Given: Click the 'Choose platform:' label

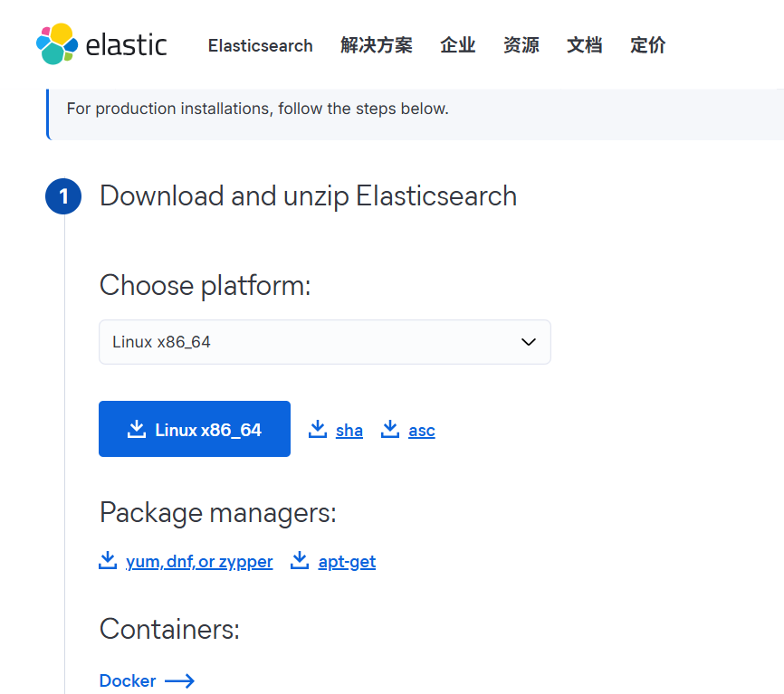Looking at the screenshot, I should pyautogui.click(x=205, y=285).
